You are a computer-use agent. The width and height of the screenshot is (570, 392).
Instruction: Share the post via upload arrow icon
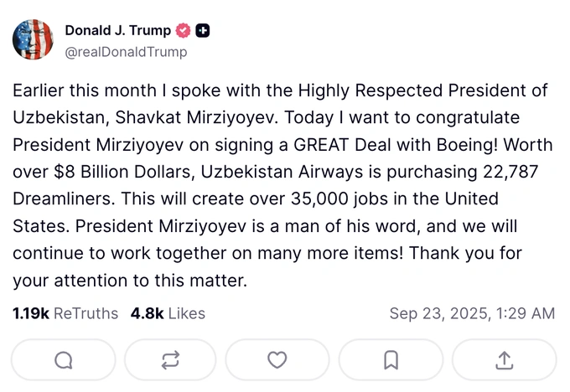(x=504, y=359)
